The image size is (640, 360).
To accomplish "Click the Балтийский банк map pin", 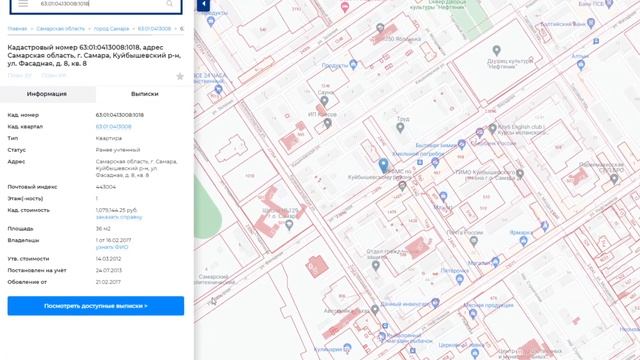I will 591,23.
